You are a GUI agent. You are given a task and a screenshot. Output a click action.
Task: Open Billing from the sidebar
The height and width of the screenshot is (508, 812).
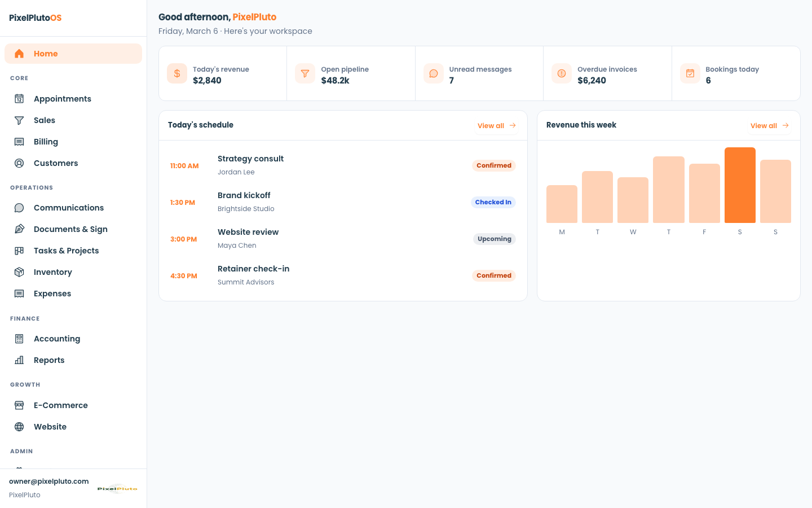tap(73, 142)
